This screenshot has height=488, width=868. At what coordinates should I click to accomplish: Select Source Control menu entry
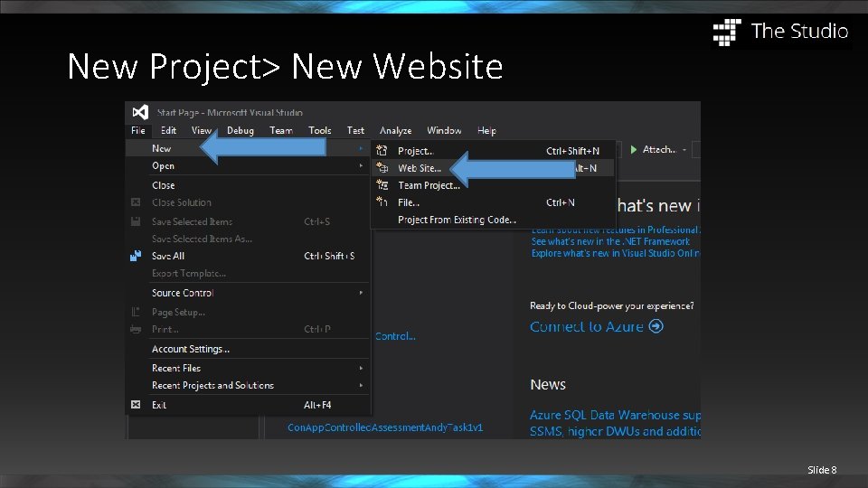coord(248,293)
